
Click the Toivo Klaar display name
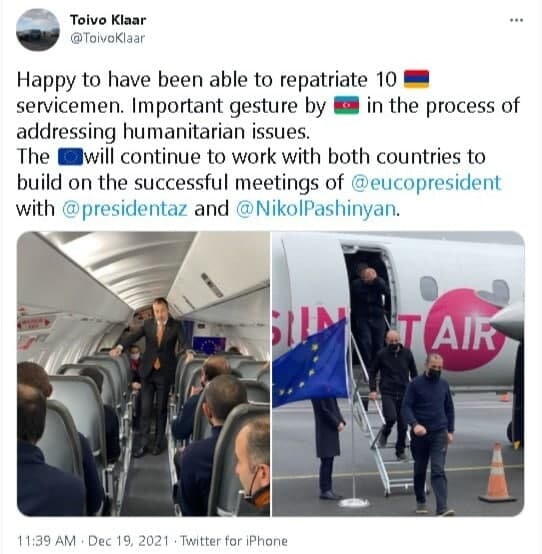(108, 20)
